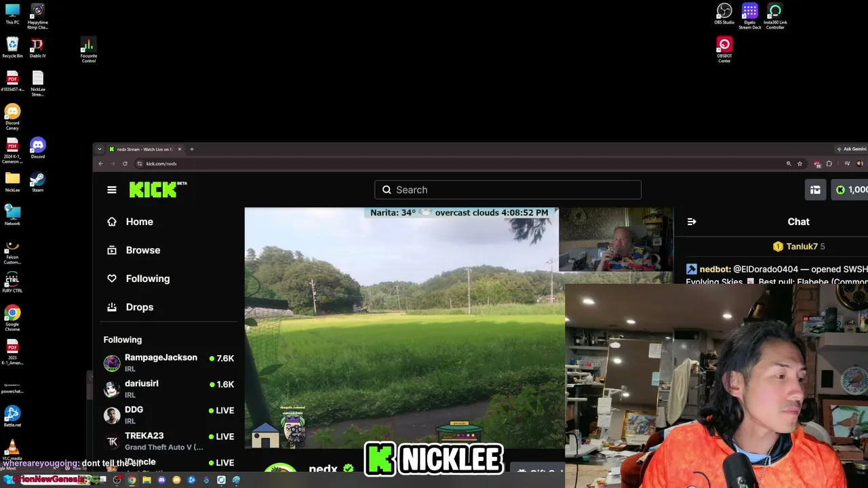This screenshot has height=488, width=868.
Task: Click the This PC desktop icon
Action: [12, 14]
